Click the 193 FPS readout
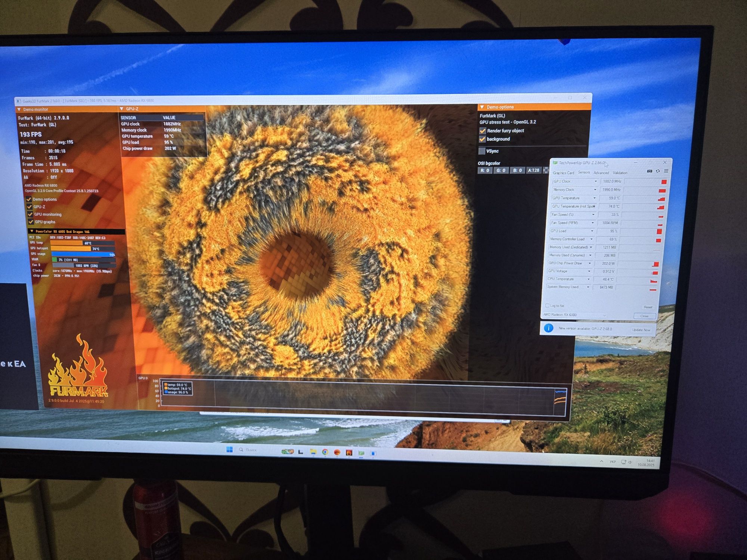The height and width of the screenshot is (560, 747). [31, 134]
